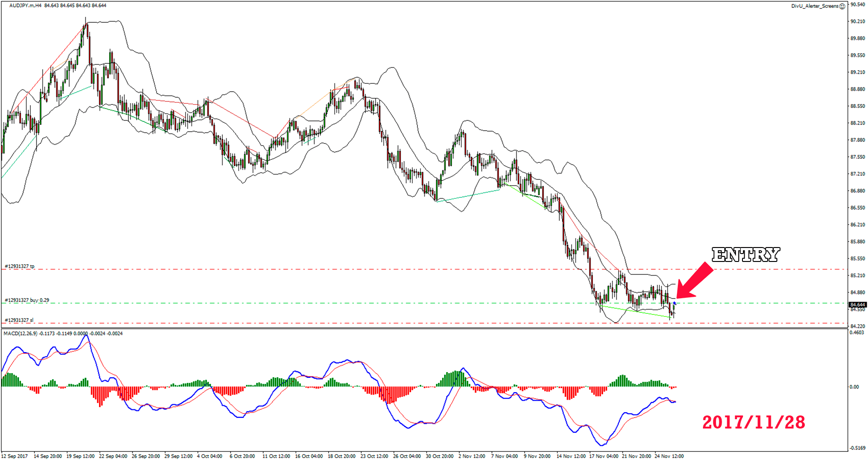Click the AUDJPY.m,H4 chart title text
Image resolution: width=868 pixels, height=462 pixels.
25,6
